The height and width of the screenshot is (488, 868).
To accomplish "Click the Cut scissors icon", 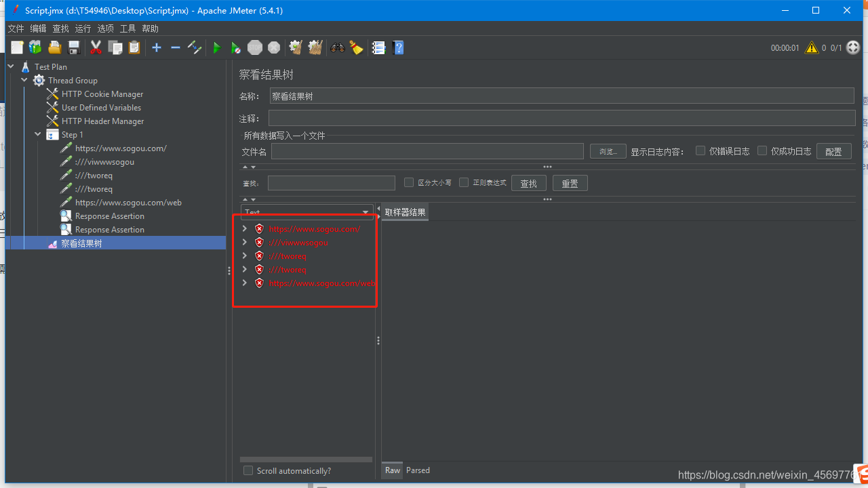I will pyautogui.click(x=96, y=47).
